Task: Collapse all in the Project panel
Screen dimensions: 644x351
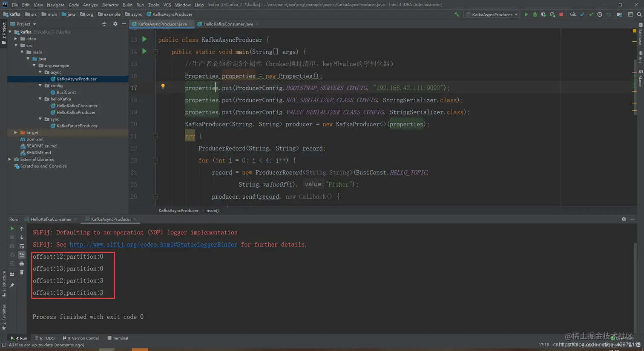Action: (104, 24)
